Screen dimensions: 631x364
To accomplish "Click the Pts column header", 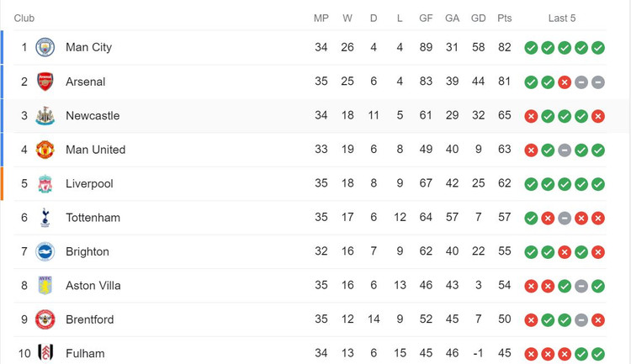I will 504,18.
